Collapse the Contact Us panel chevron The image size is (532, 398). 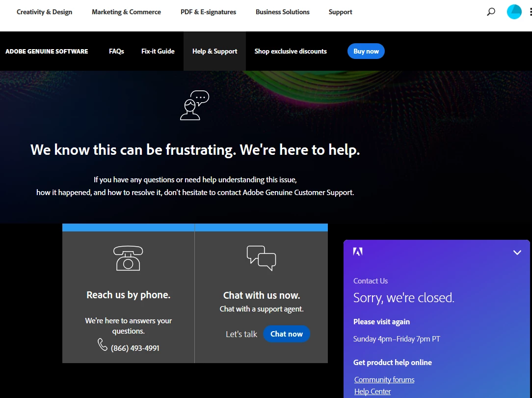pos(517,253)
